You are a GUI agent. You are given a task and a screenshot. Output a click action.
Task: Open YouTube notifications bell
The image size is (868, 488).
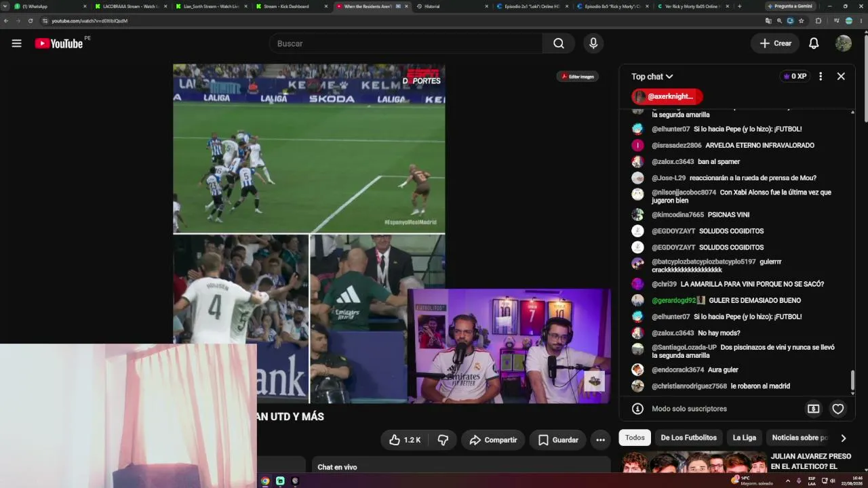point(814,43)
